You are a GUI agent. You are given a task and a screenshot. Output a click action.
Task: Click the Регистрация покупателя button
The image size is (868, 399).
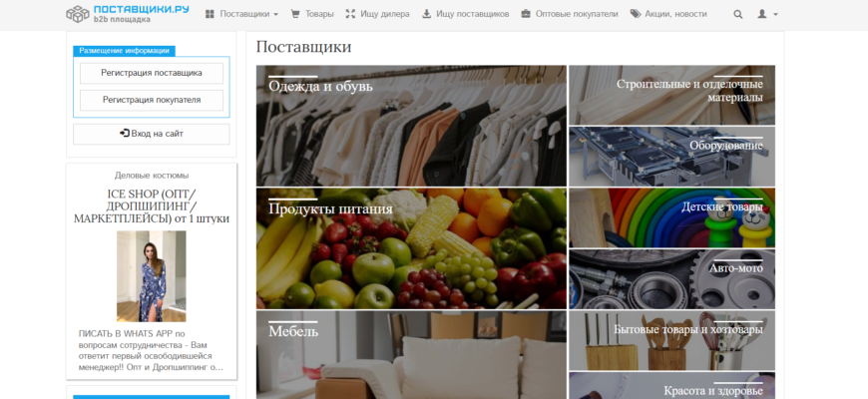coord(152,100)
